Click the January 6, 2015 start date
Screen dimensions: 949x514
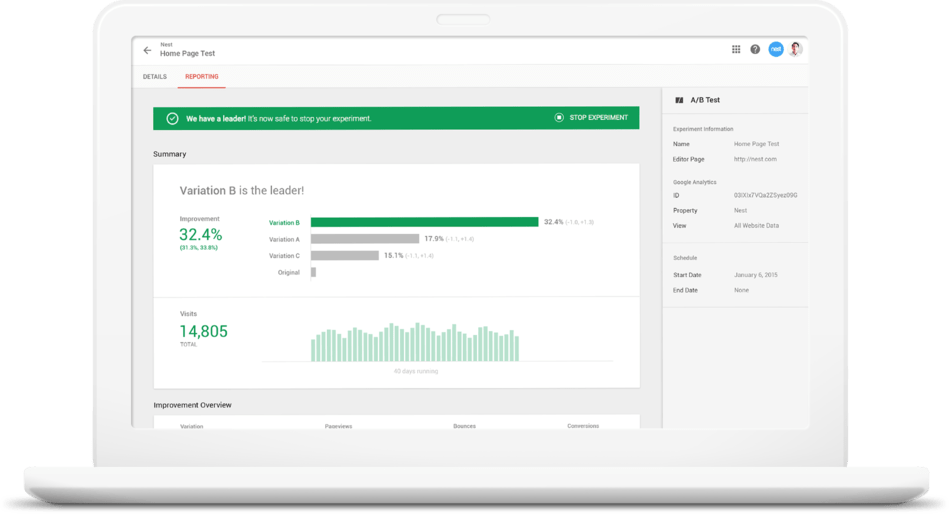(756, 275)
